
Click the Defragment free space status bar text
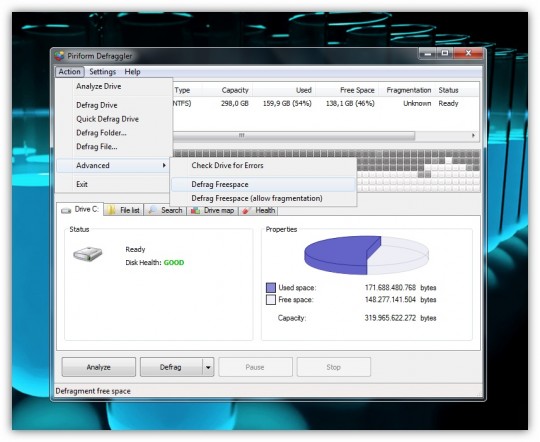click(93, 391)
